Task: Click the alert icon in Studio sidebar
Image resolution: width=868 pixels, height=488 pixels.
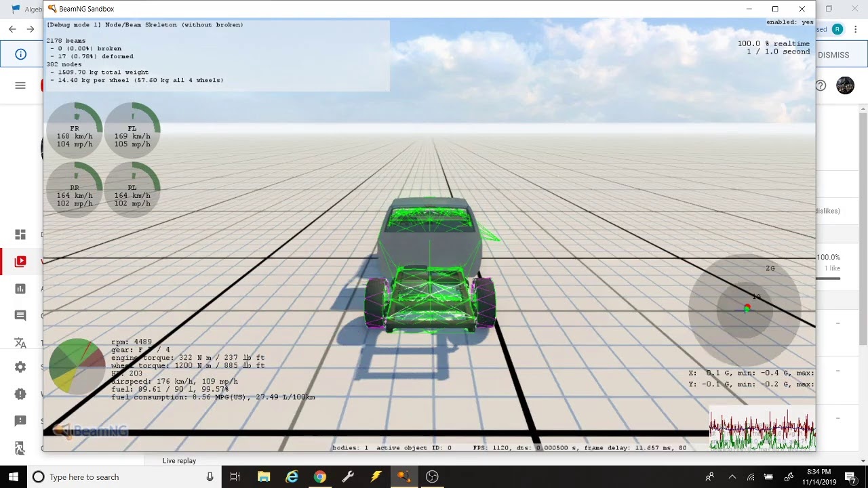Action: 20,394
